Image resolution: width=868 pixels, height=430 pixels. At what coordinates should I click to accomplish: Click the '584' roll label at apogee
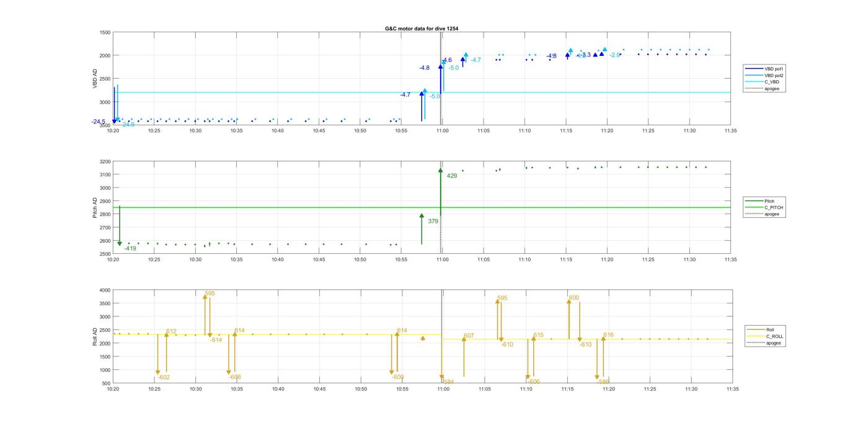448,382
